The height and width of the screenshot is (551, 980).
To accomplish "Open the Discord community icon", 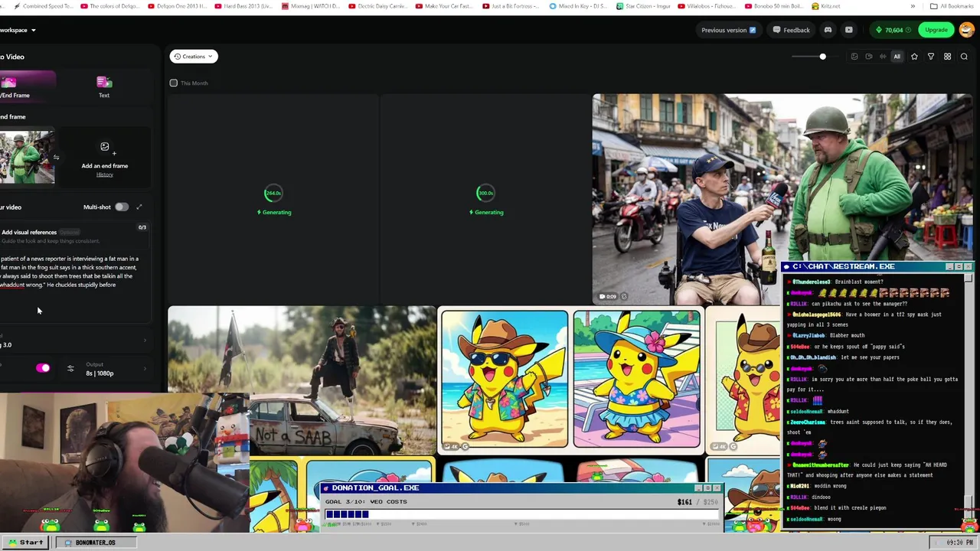I will click(828, 30).
